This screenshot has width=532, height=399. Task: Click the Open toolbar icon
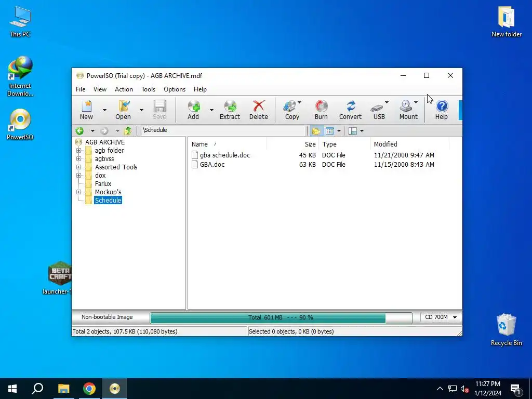(x=123, y=110)
